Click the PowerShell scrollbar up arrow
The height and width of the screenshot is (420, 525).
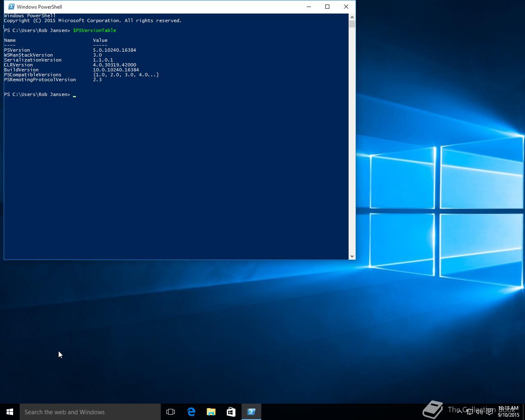[x=352, y=17]
